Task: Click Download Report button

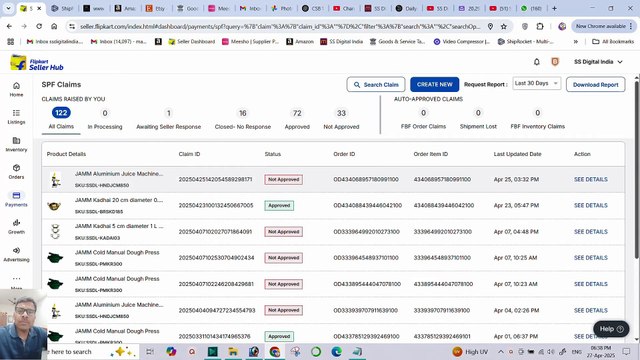Action: pyautogui.click(x=596, y=84)
